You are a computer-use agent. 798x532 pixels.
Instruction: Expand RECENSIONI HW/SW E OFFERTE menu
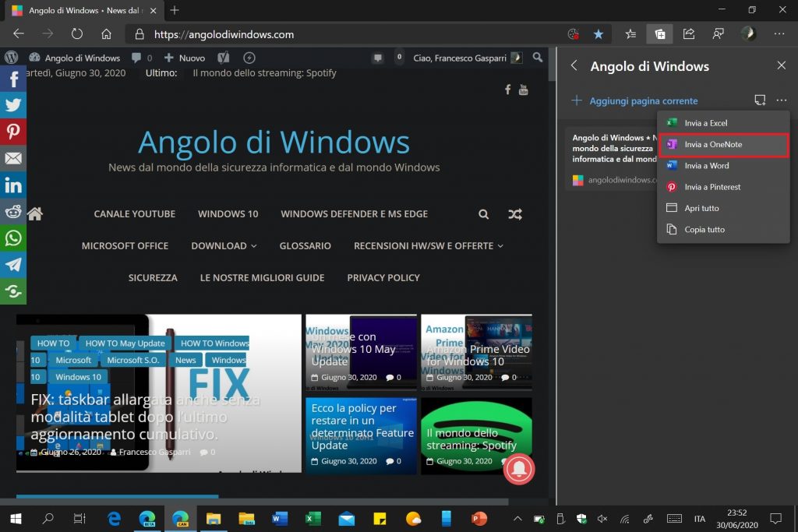coord(428,246)
